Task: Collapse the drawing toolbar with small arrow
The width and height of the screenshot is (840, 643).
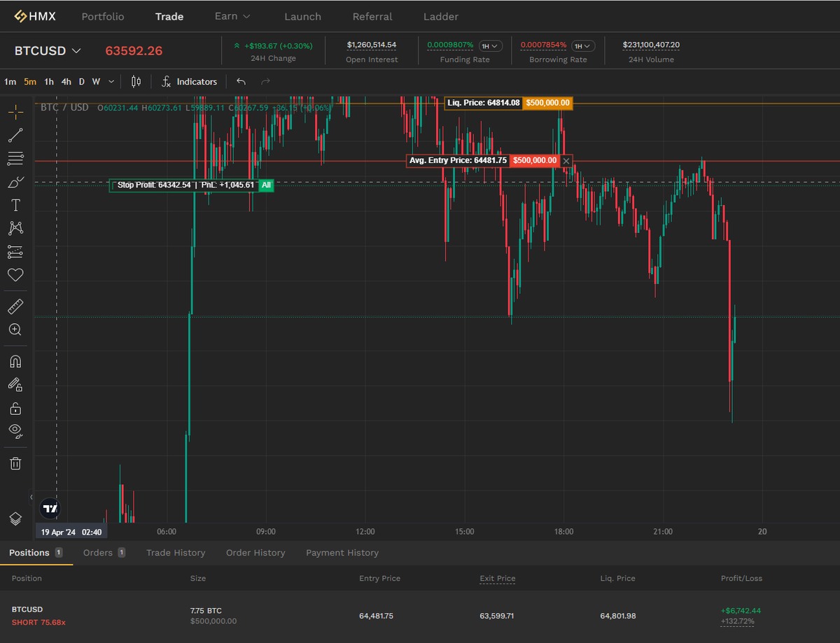Action: pos(31,497)
